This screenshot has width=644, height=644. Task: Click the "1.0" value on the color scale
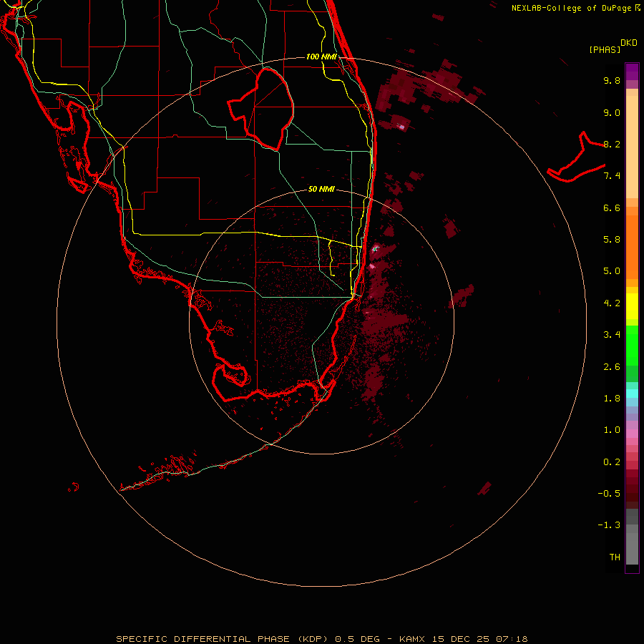point(612,430)
